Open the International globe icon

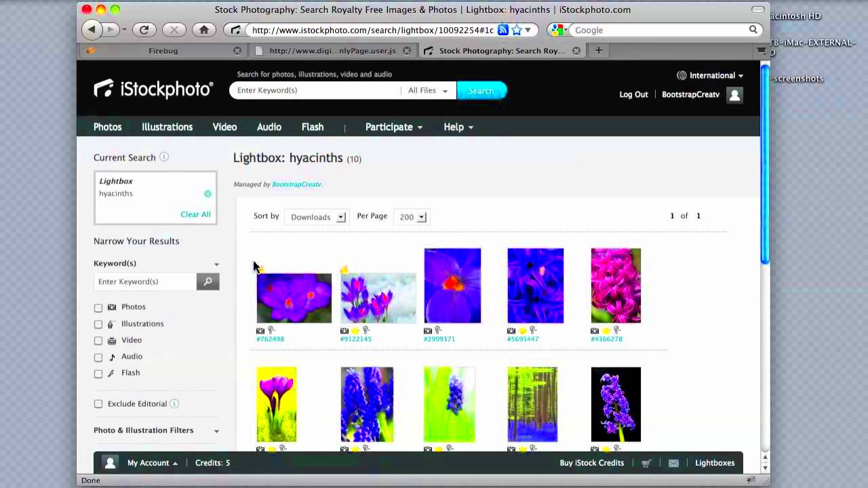pyautogui.click(x=681, y=75)
